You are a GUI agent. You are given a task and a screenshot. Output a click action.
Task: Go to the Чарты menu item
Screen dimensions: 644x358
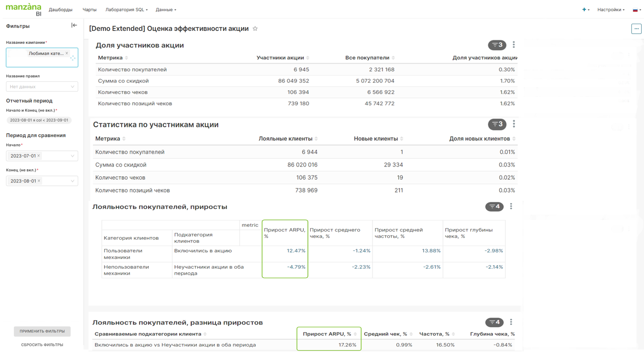pos(89,9)
